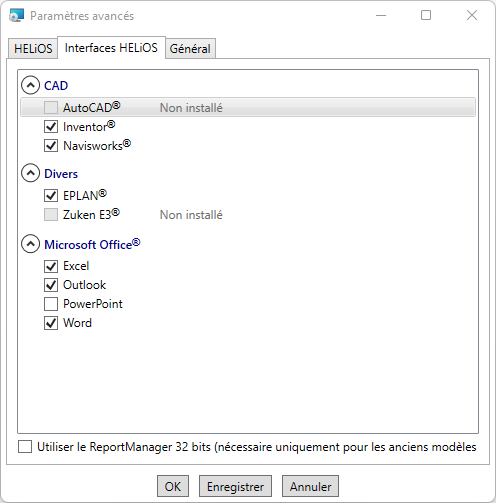Enable the PowerPoint checkbox

[51, 304]
